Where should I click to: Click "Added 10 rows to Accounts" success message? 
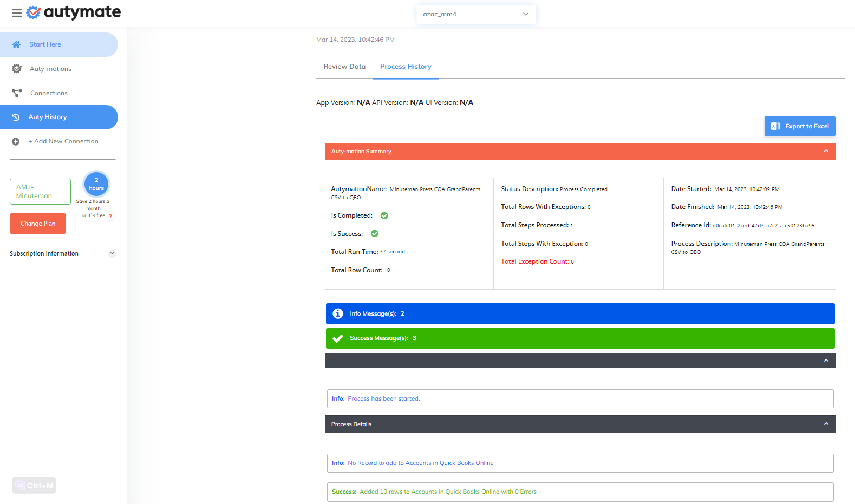tap(448, 492)
